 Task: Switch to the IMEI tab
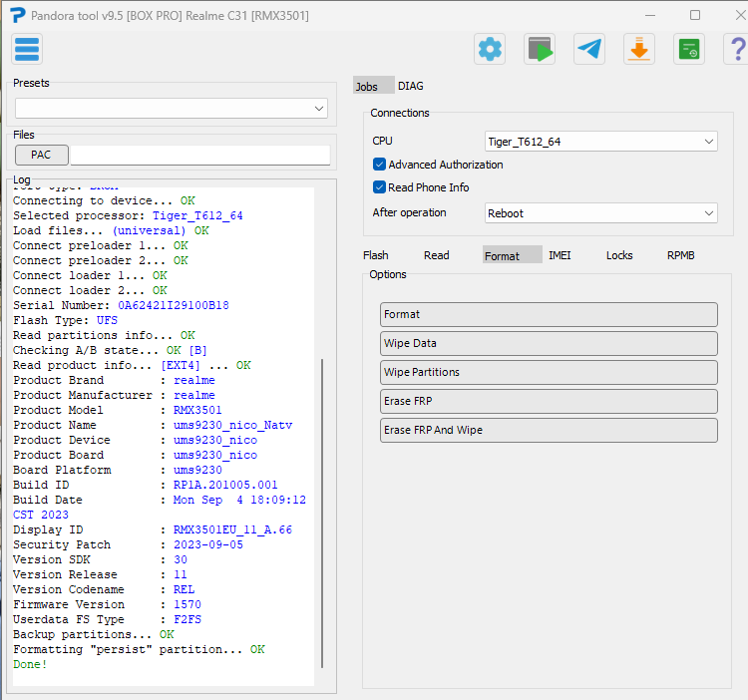(560, 255)
